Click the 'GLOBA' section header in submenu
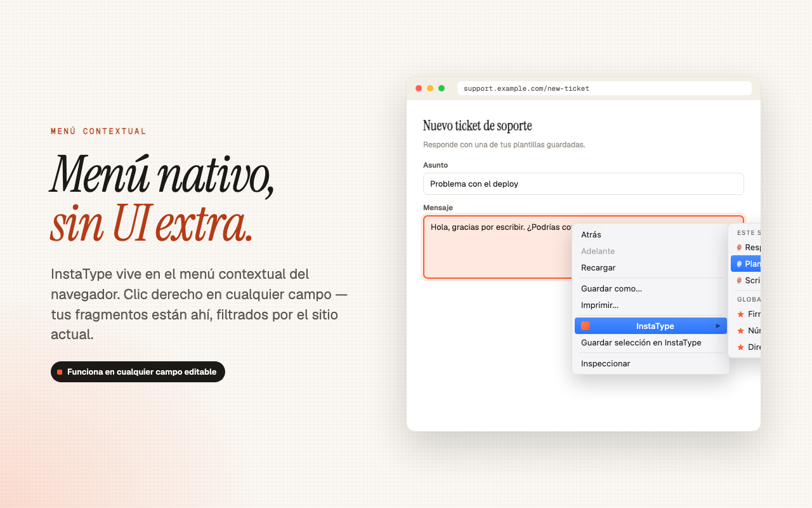812x508 pixels. pyautogui.click(x=749, y=299)
